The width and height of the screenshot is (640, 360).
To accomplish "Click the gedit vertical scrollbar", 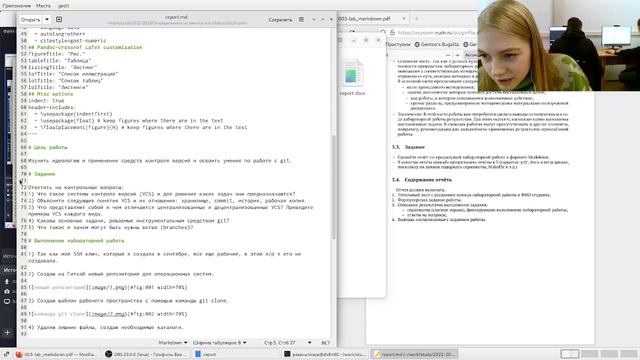I will [334, 188].
